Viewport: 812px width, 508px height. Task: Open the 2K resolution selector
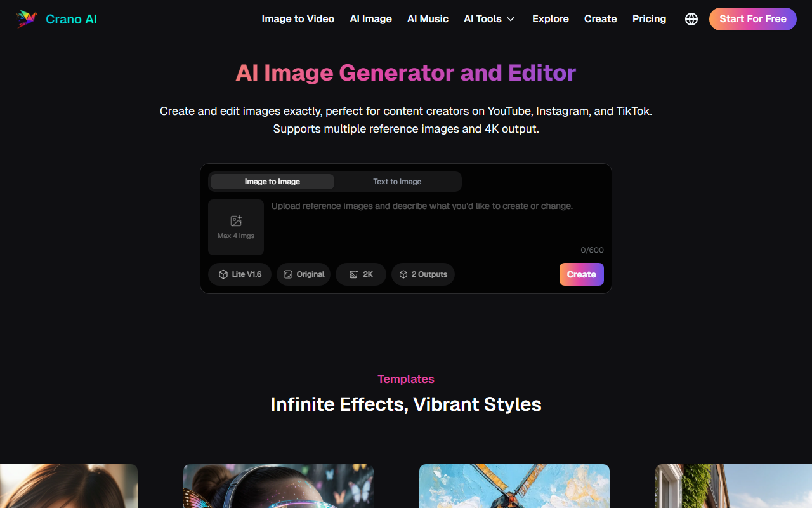tap(361, 274)
